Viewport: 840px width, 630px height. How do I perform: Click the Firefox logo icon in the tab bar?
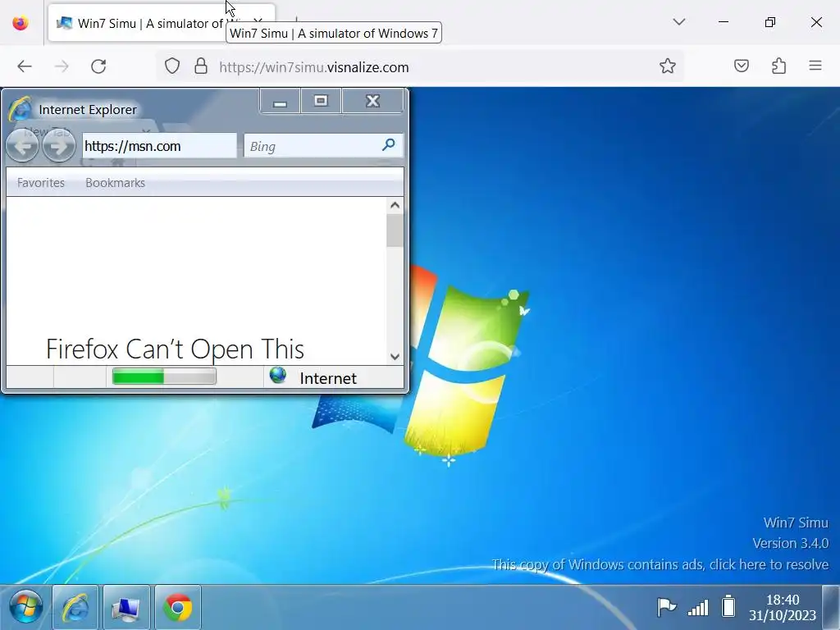[21, 23]
